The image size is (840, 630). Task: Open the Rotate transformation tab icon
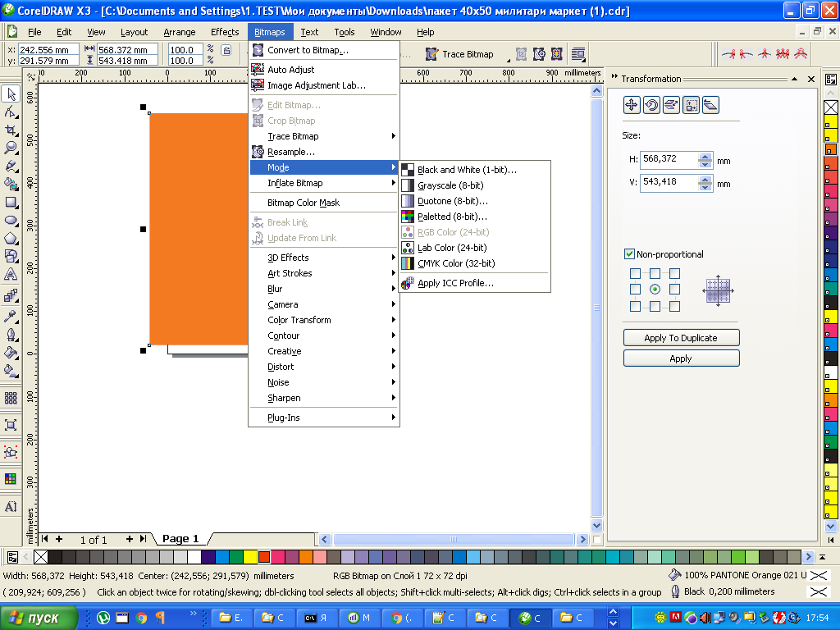click(x=651, y=105)
